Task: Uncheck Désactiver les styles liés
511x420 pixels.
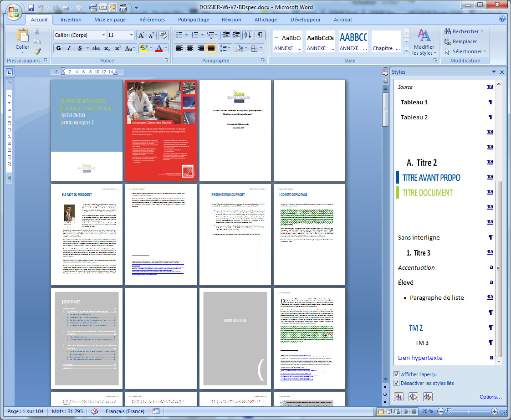Action: pyautogui.click(x=397, y=383)
